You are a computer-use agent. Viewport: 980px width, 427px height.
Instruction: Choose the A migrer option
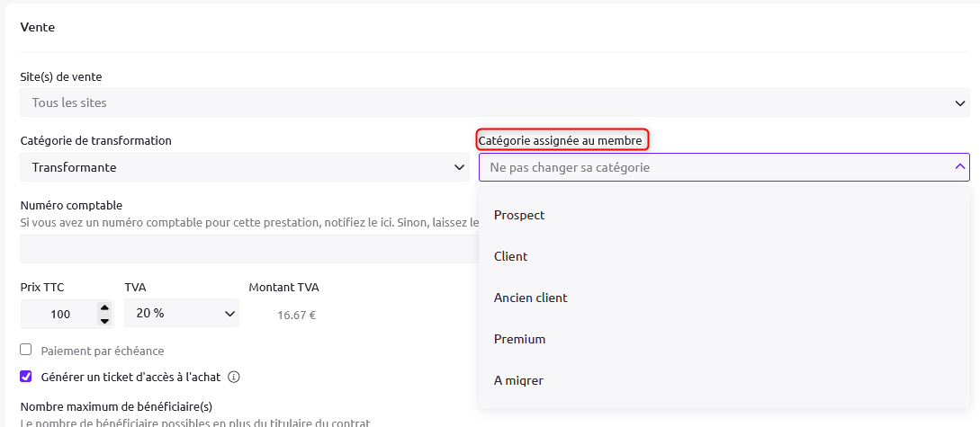(518, 380)
